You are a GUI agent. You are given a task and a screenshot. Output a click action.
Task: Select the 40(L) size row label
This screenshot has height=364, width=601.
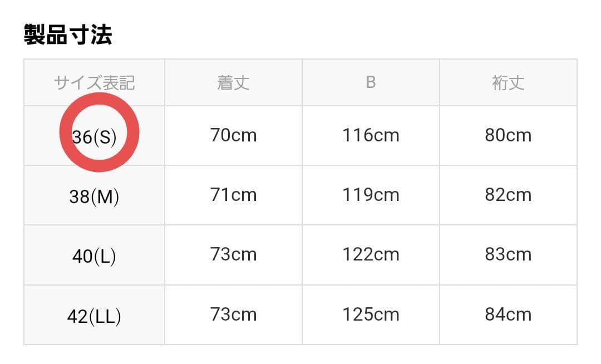(94, 255)
